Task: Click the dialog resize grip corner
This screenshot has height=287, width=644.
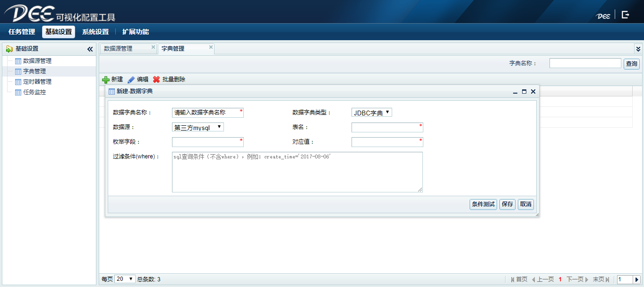Action: point(537,215)
